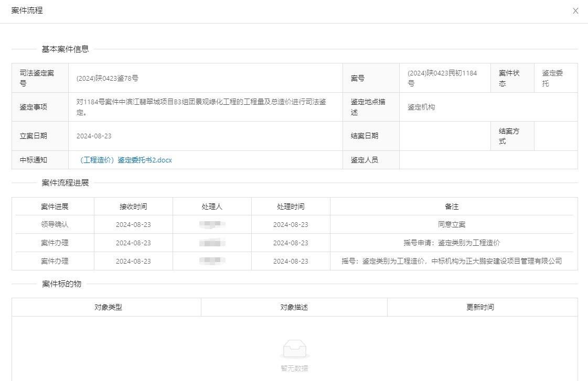Click the 立案日期 value 2024-08-23

coord(94,136)
